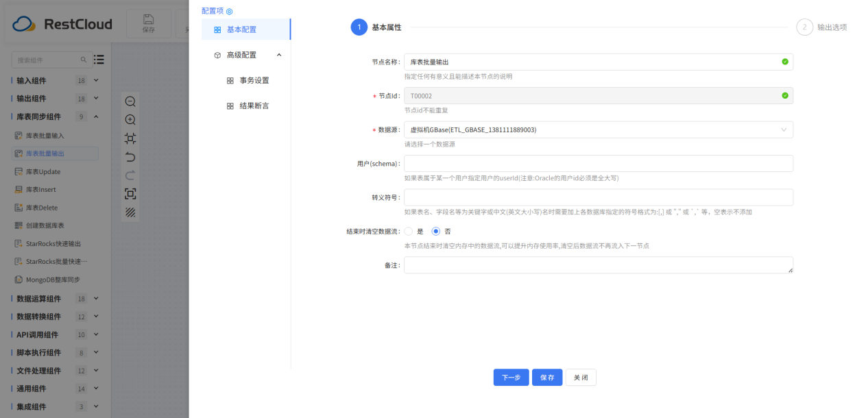
Task: Click the 保存 save icon in the top toolbar
Action: click(148, 23)
